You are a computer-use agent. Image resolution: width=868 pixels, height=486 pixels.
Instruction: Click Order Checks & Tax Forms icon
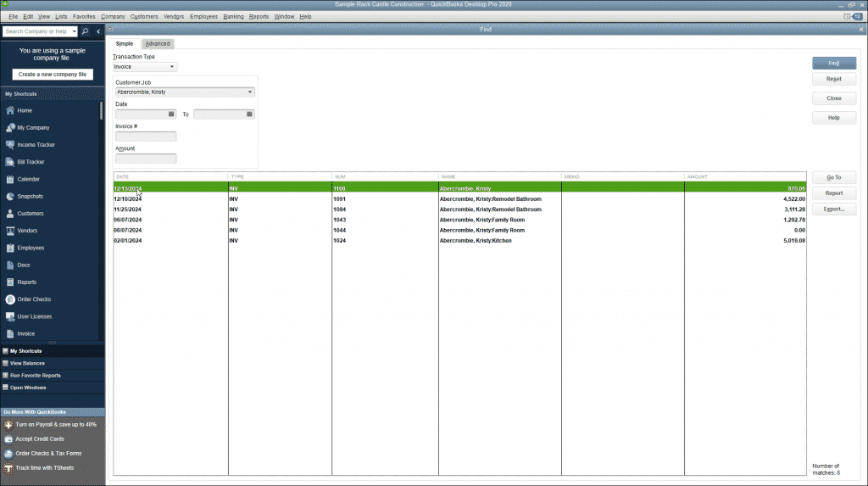(x=8, y=453)
